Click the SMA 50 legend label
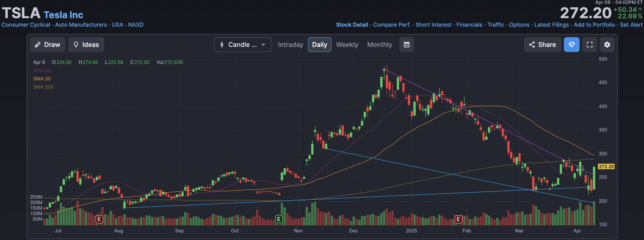This screenshot has width=644, height=240. [x=42, y=79]
